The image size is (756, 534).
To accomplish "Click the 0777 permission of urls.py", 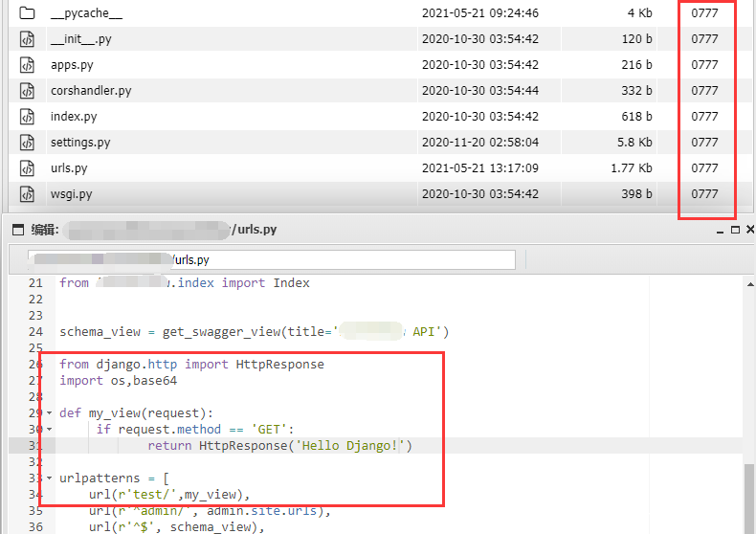I will point(704,168).
